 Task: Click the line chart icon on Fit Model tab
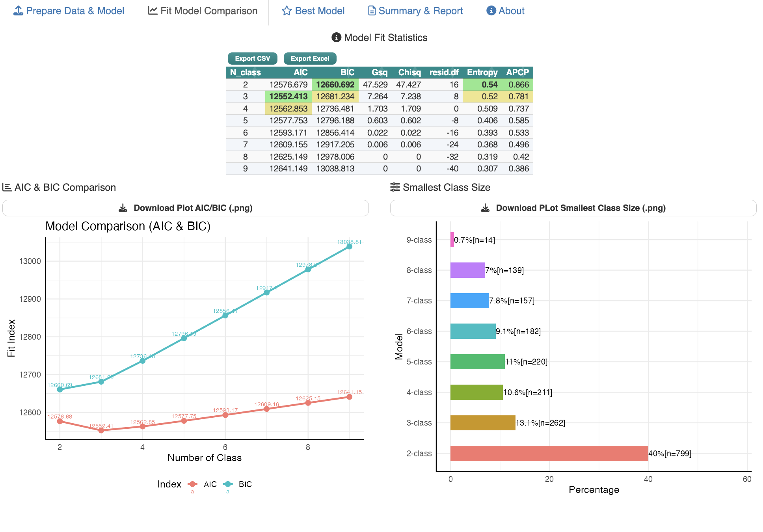(x=153, y=11)
